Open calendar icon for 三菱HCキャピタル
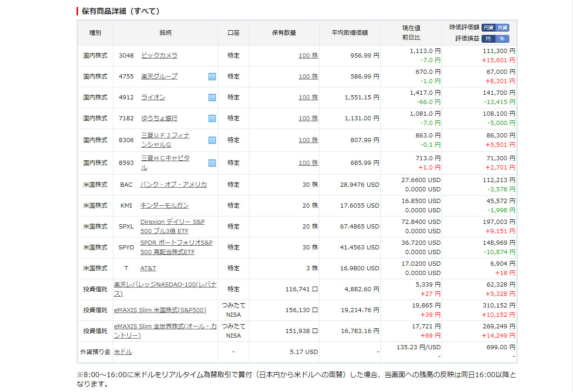 click(212, 163)
